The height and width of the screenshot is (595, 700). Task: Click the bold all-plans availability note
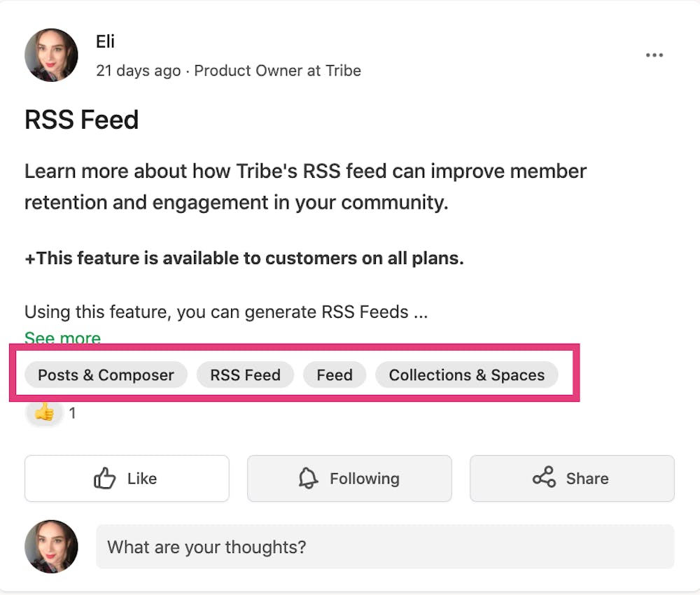tap(244, 258)
